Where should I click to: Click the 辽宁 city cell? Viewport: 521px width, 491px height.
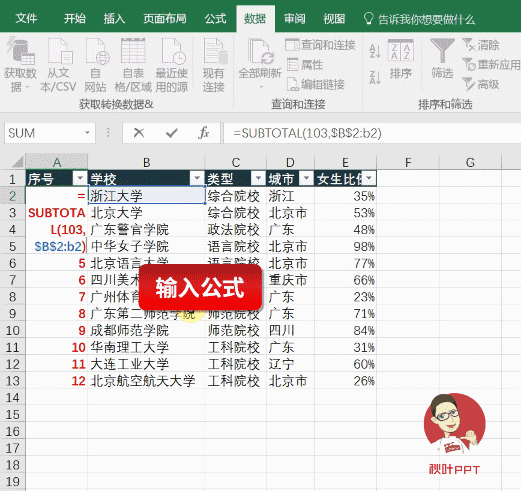[290, 364]
